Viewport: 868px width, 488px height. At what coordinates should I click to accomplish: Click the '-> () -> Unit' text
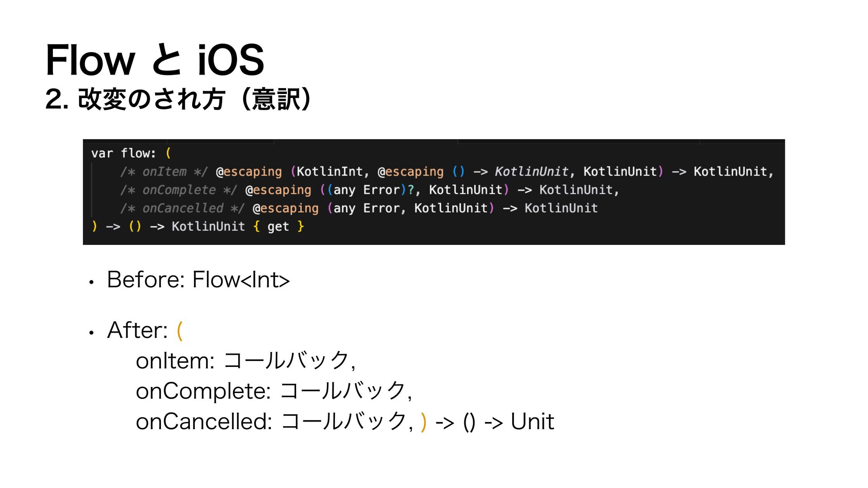tap(495, 422)
